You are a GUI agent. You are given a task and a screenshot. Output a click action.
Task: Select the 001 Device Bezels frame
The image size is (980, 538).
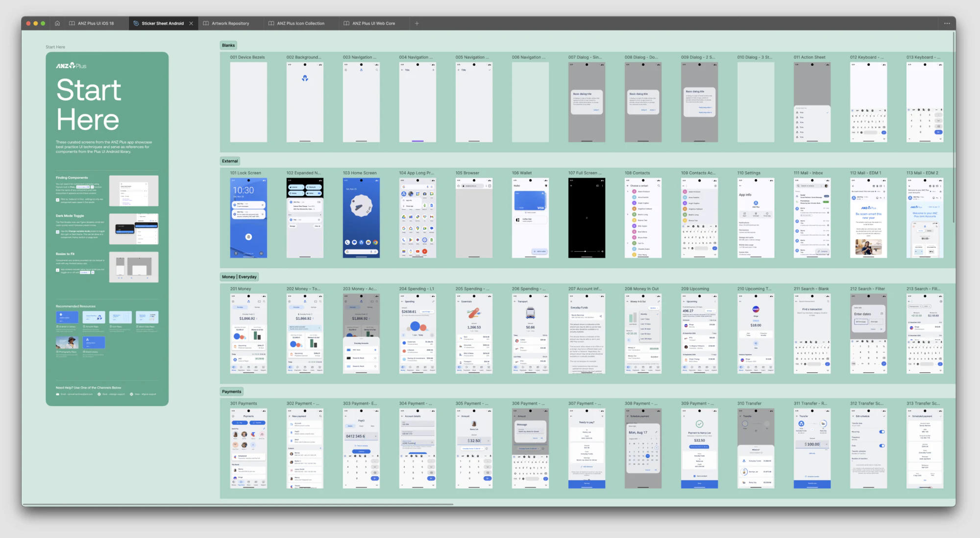(248, 102)
